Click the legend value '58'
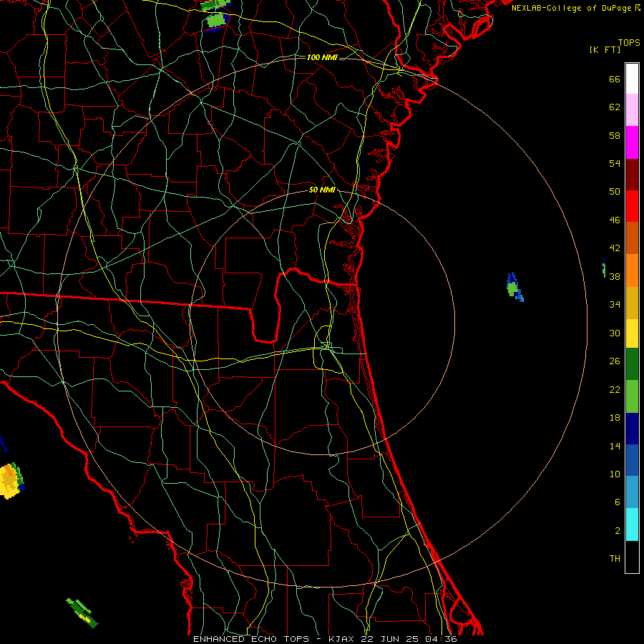This screenshot has width=644, height=644. tap(615, 135)
